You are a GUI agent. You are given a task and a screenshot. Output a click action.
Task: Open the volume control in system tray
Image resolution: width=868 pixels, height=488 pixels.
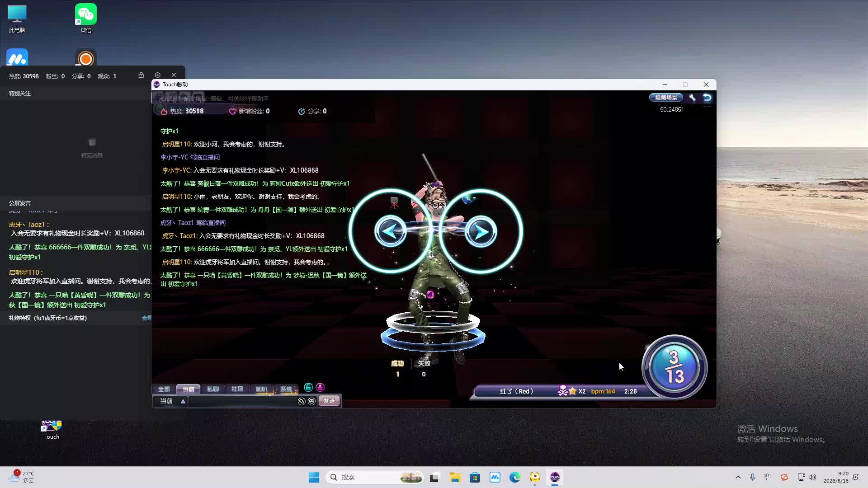pyautogui.click(x=812, y=477)
